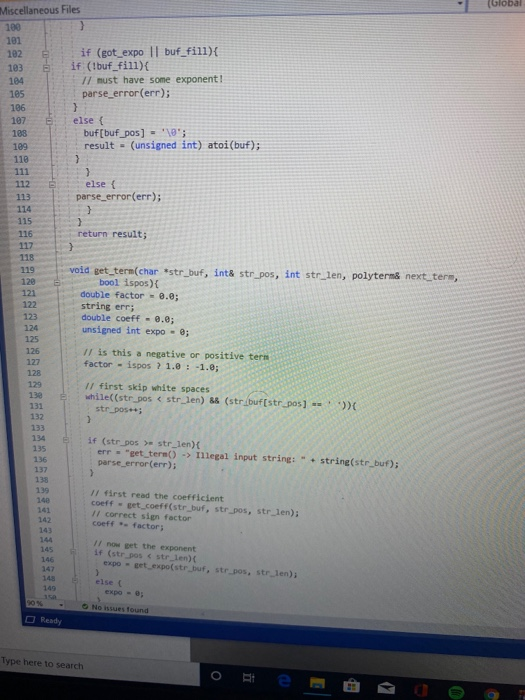Image resolution: width=525 pixels, height=700 pixels.
Task: Collapse the while loop at line 130
Action: (63, 396)
